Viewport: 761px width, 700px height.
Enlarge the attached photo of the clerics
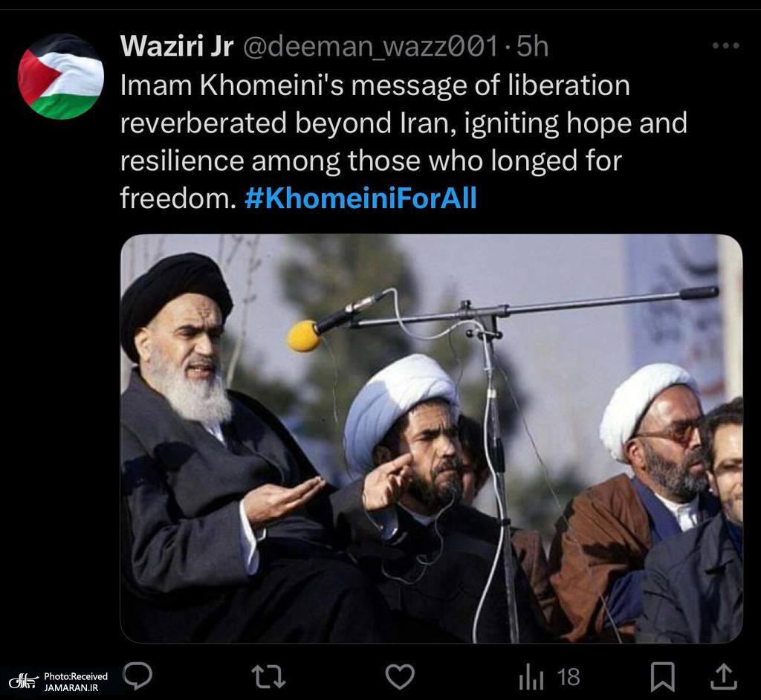432,439
